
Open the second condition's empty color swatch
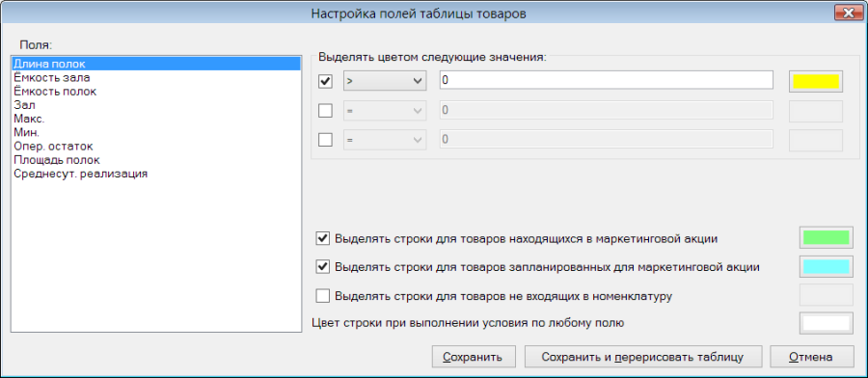point(816,111)
